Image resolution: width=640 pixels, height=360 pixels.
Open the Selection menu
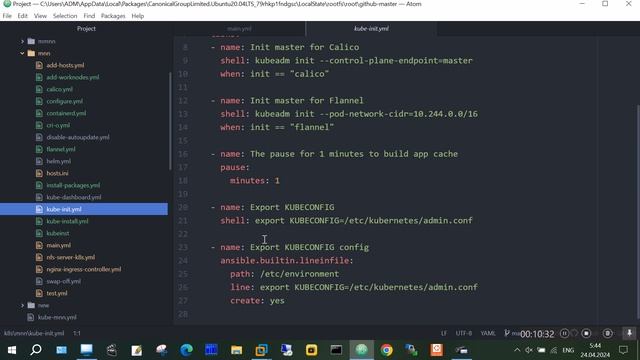pyautogui.click(x=65, y=16)
